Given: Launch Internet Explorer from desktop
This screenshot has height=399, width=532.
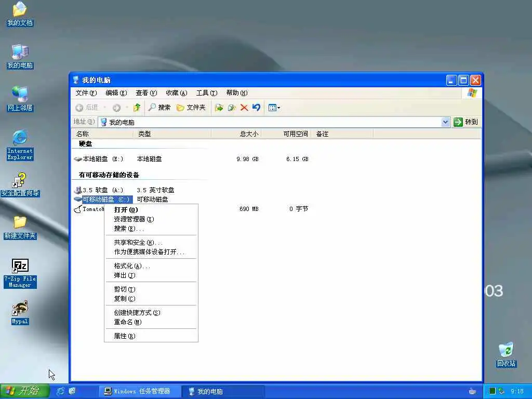Looking at the screenshot, I should pos(20,145).
